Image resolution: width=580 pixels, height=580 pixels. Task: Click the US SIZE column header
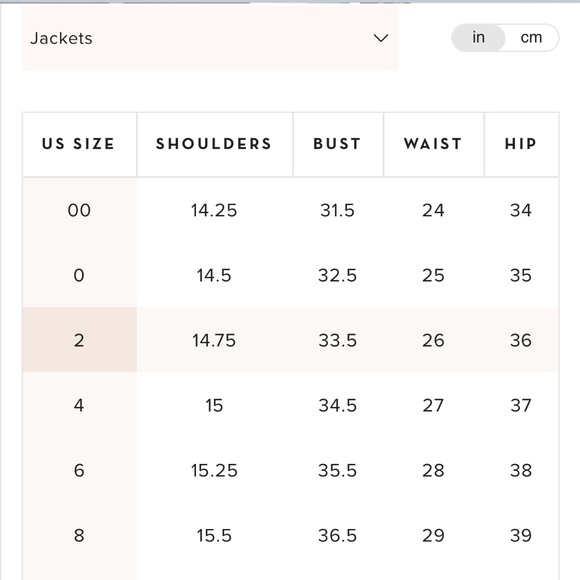(x=79, y=144)
